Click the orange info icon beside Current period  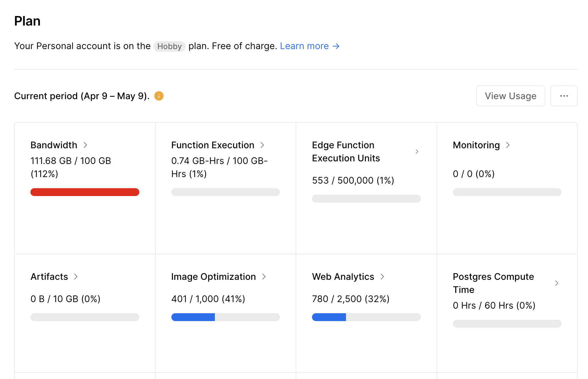(x=159, y=96)
